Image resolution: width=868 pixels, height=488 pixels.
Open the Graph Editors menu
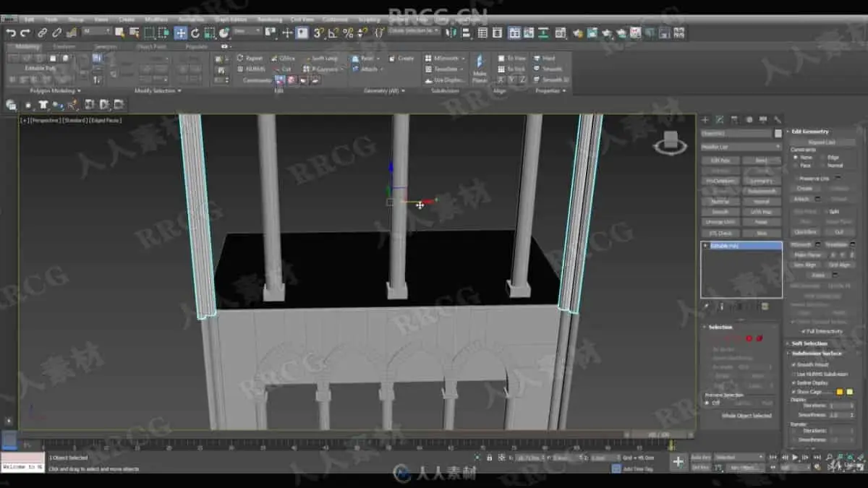(229, 20)
